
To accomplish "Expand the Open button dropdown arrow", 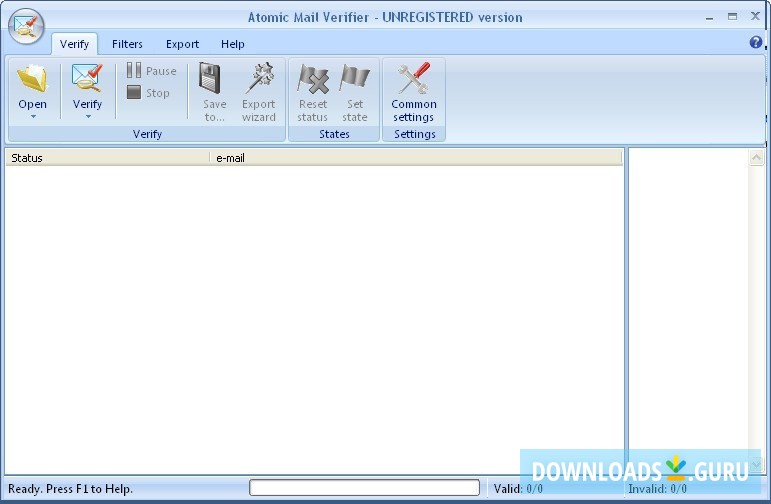I will 33,117.
